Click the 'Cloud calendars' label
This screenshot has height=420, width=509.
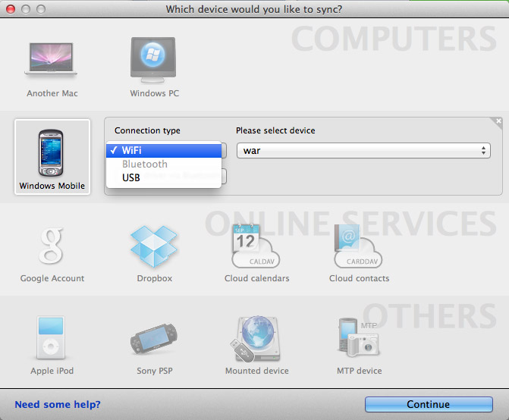coord(256,278)
